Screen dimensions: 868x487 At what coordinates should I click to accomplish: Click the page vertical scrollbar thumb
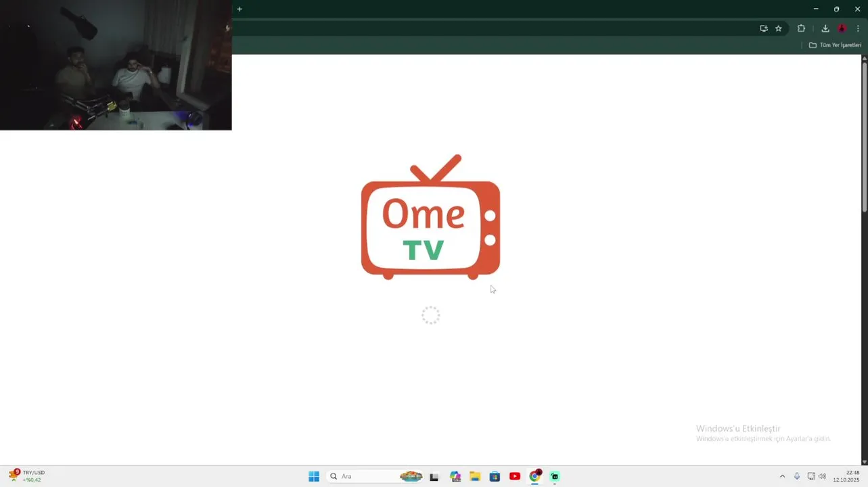pos(865,137)
